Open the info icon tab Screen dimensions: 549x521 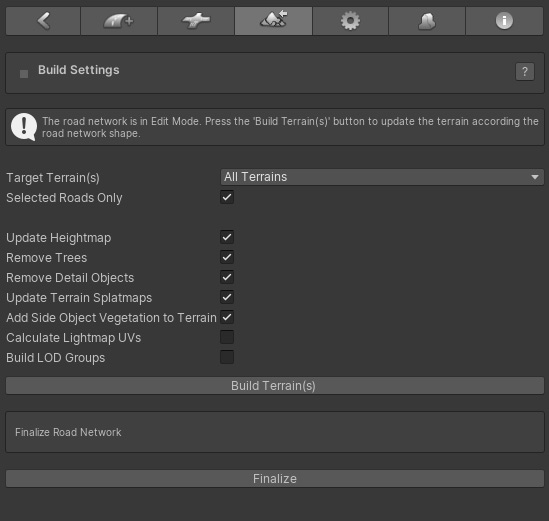tap(504, 21)
